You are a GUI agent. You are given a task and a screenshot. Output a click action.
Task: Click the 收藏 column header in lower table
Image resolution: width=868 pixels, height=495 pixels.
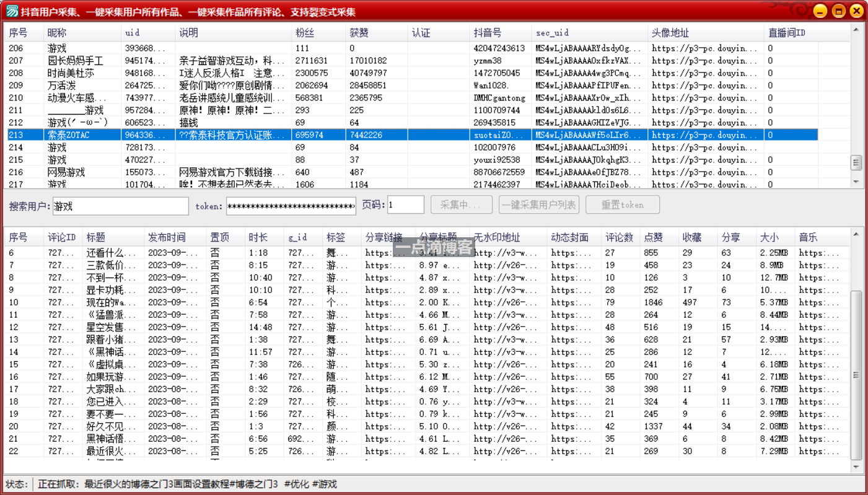pos(698,237)
